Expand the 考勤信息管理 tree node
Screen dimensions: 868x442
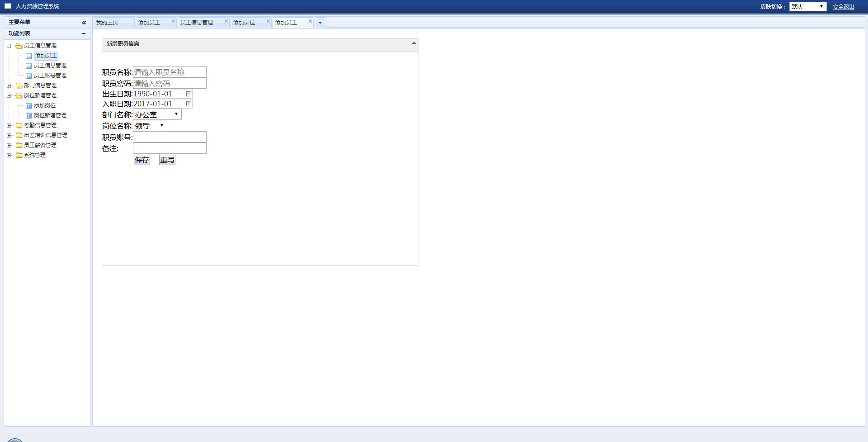(x=9, y=125)
